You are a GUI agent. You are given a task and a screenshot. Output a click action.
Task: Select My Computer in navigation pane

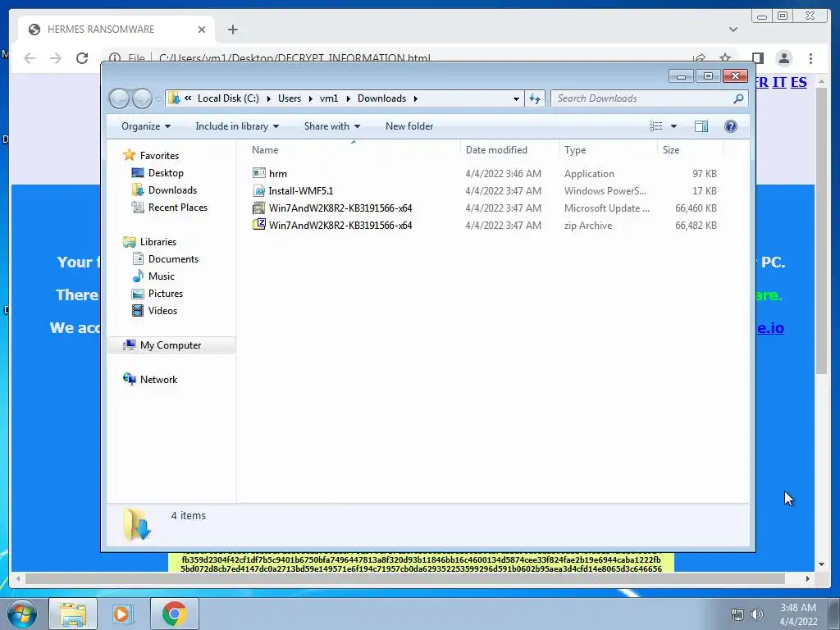171,345
